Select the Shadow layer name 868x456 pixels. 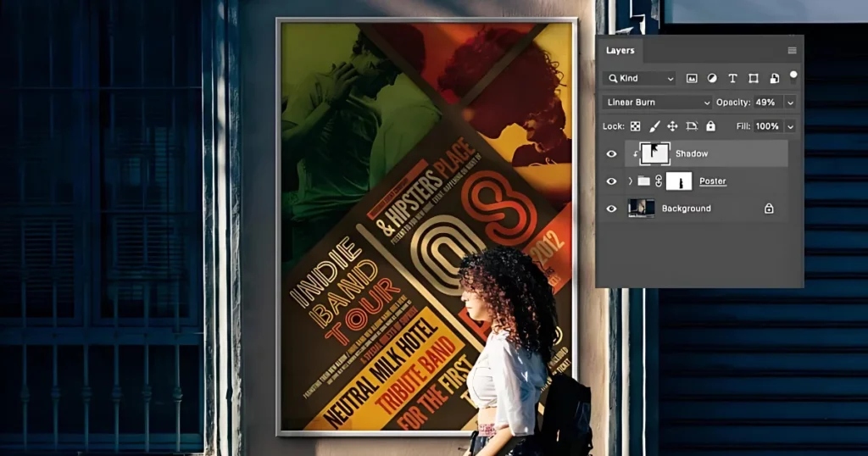pos(692,154)
